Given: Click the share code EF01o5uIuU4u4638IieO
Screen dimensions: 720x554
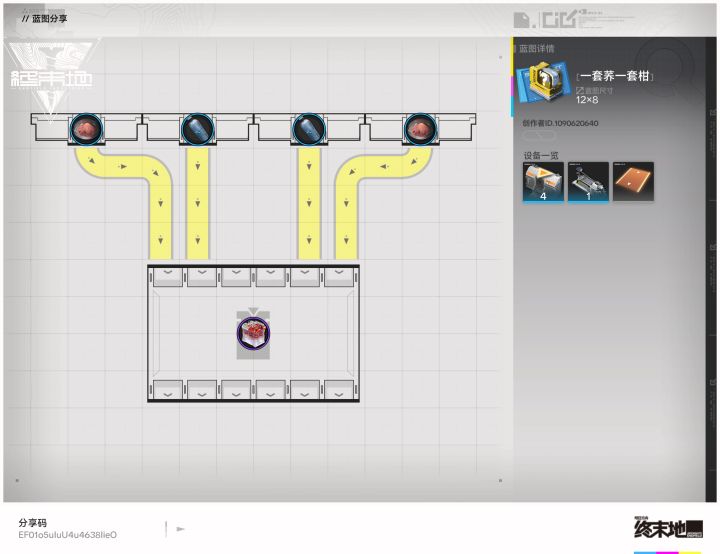Looking at the screenshot, I should [x=68, y=535].
